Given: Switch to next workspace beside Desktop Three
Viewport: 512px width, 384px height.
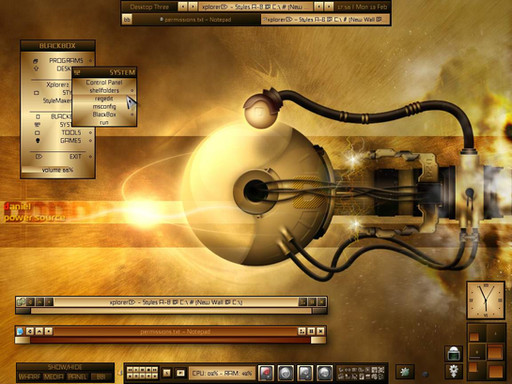Looking at the screenshot, I should 193,6.
